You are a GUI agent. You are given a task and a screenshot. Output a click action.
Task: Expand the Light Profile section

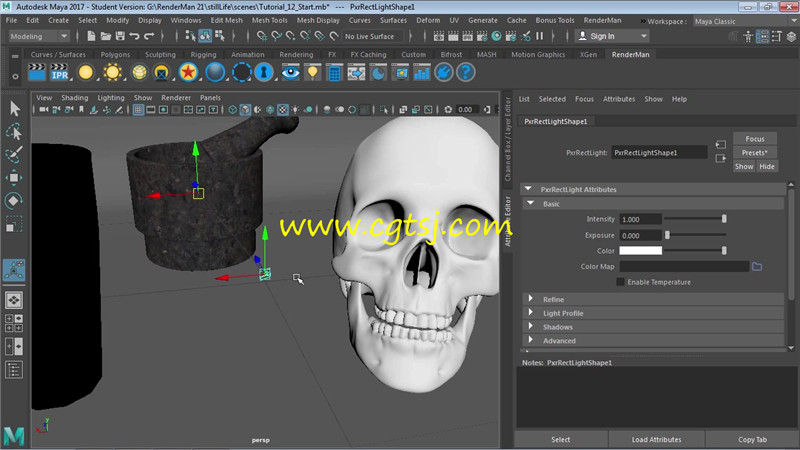point(531,312)
